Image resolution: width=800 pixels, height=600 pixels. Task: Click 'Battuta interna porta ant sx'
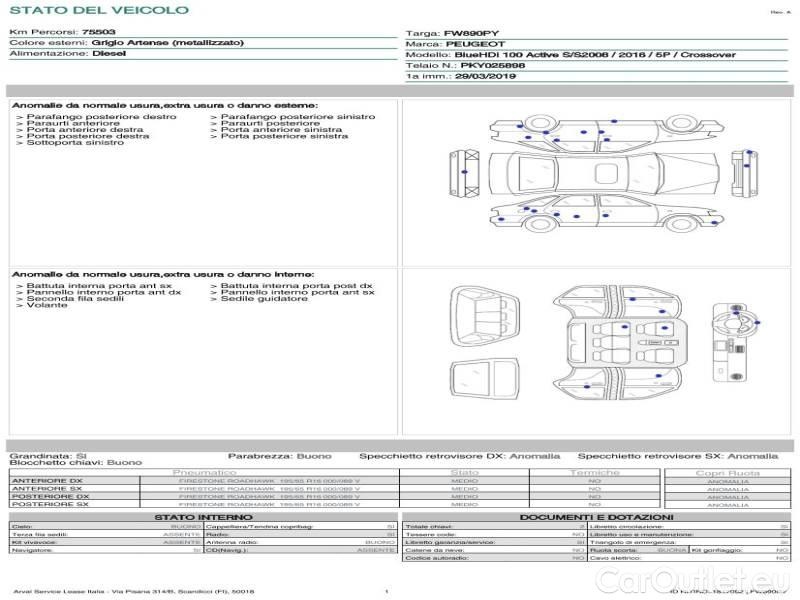point(99,286)
